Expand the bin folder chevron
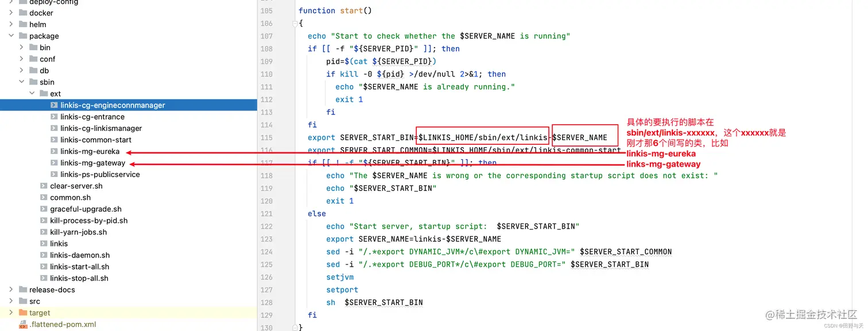 (x=22, y=47)
